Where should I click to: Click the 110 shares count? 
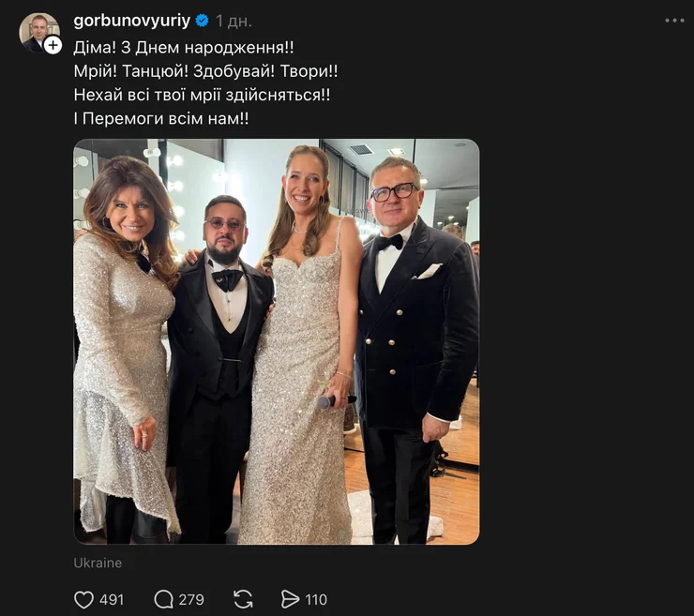[316, 599]
